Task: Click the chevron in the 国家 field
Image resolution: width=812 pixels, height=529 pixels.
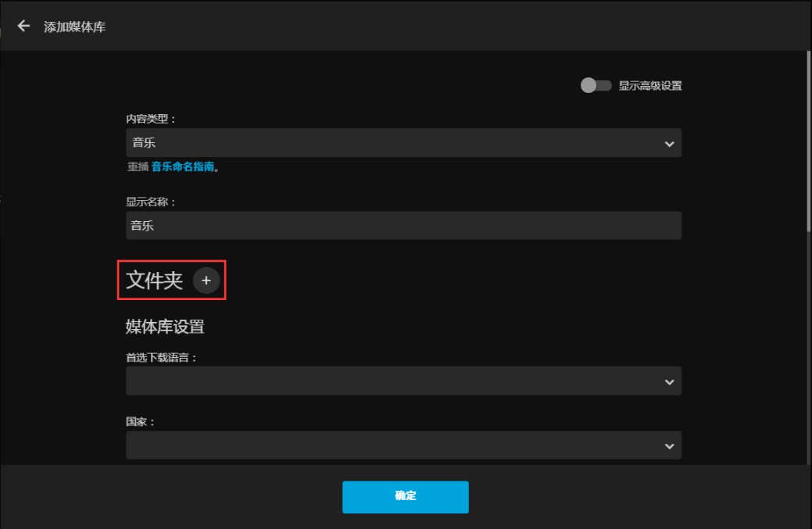Action: tap(669, 446)
